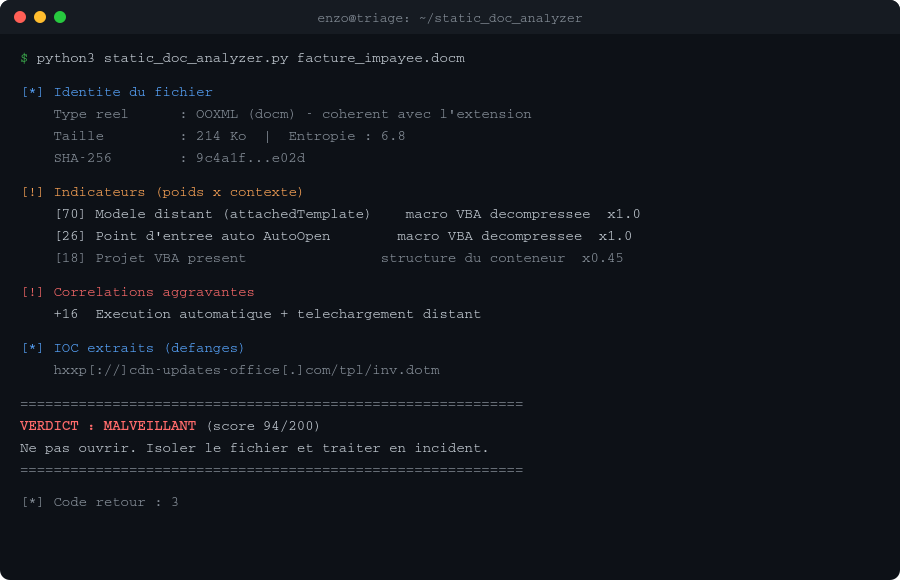Image resolution: width=900 pixels, height=580 pixels.
Task: Click the SHA-256 hash value 9c4a1f...e02d
Action: pyautogui.click(x=250, y=158)
